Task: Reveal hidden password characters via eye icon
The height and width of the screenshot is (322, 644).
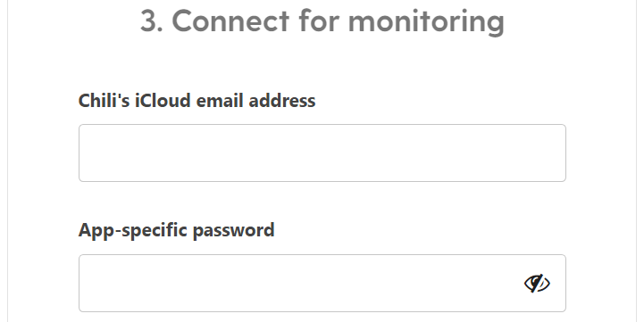Action: (x=537, y=283)
